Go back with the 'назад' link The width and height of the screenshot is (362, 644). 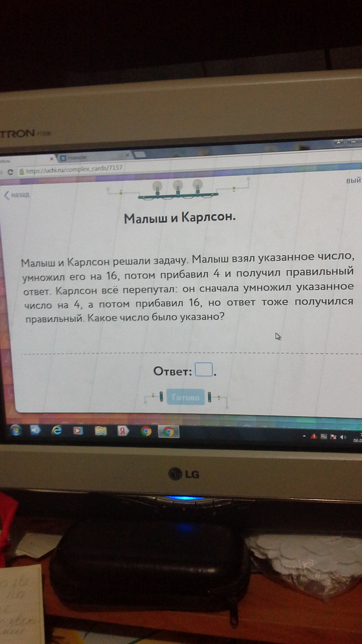tap(17, 194)
